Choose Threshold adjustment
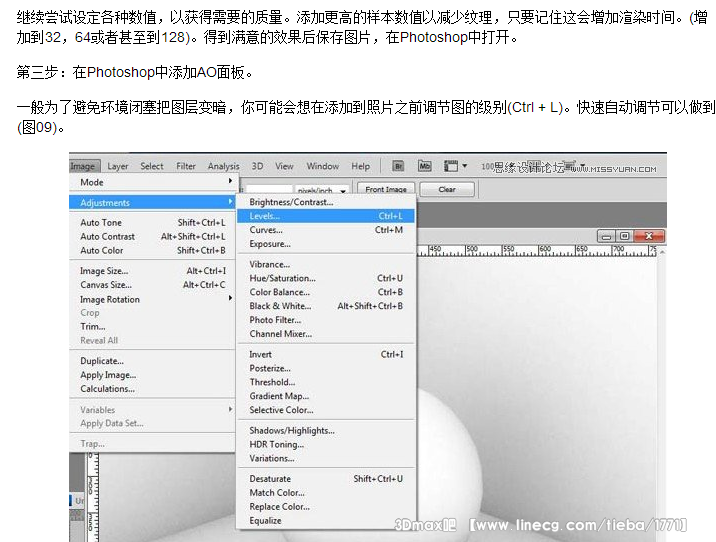The width and height of the screenshot is (716, 542). [326, 382]
